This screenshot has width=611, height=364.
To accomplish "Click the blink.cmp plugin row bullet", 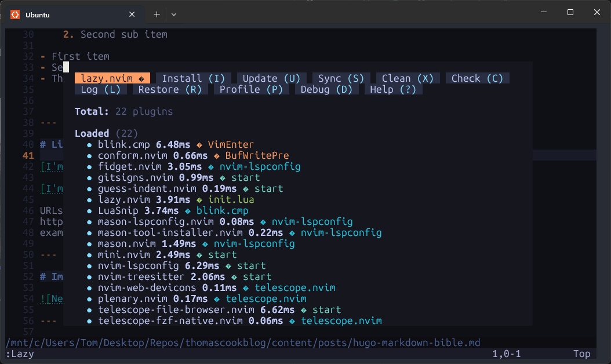I will click(89, 145).
